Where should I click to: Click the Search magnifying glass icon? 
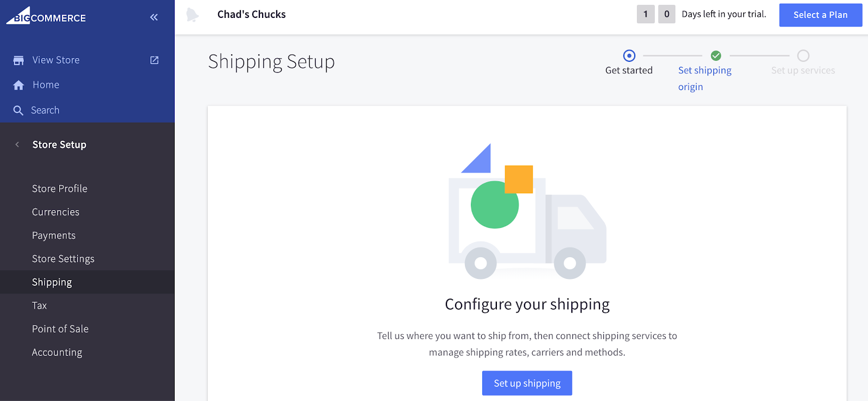(18, 111)
